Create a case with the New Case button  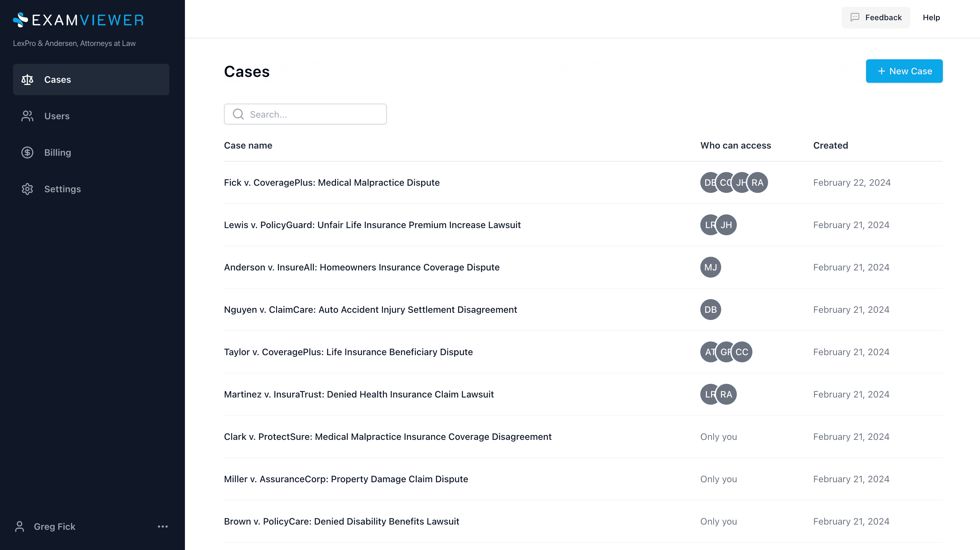[904, 71]
